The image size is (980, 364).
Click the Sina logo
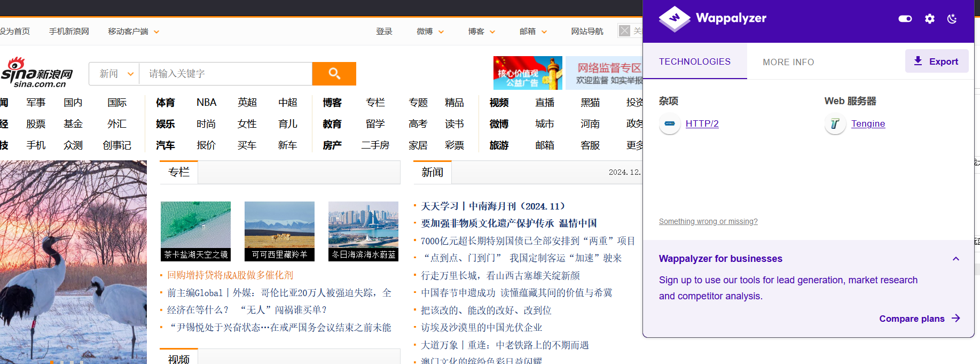point(36,73)
